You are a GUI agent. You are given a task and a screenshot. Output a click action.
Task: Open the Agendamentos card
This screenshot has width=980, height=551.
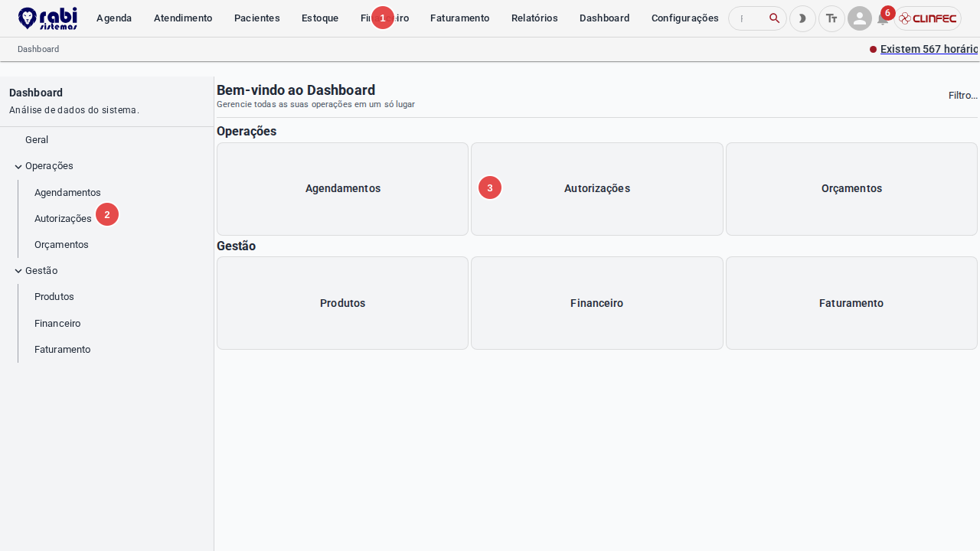point(342,189)
